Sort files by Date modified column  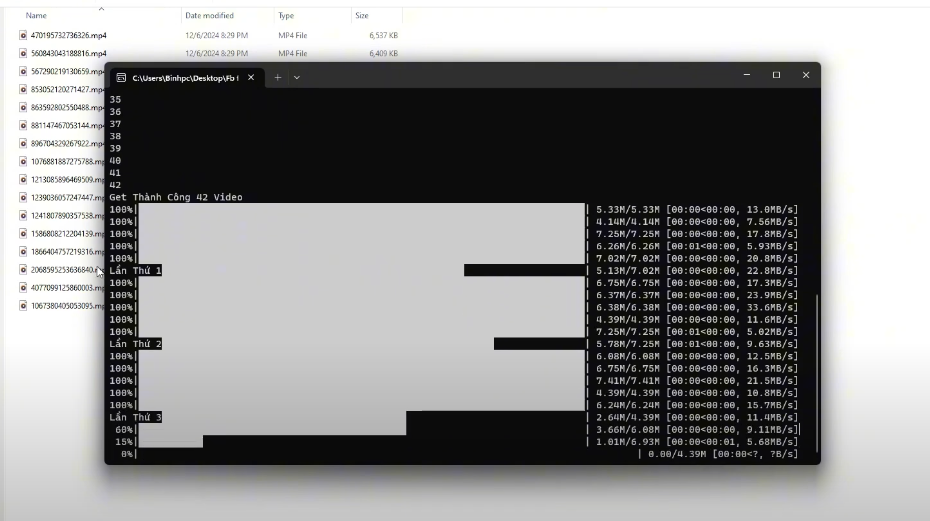click(x=209, y=16)
